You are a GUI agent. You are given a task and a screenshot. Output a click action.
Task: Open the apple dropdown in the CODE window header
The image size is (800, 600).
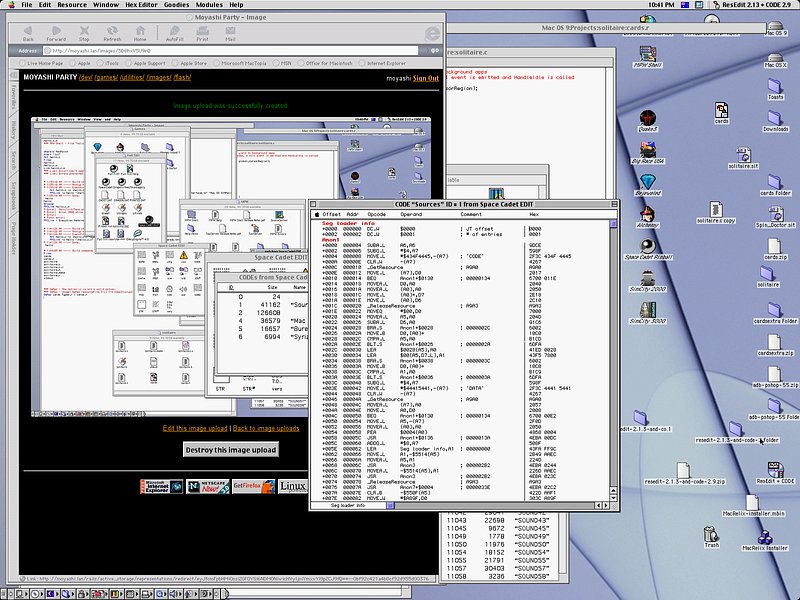coord(317,215)
